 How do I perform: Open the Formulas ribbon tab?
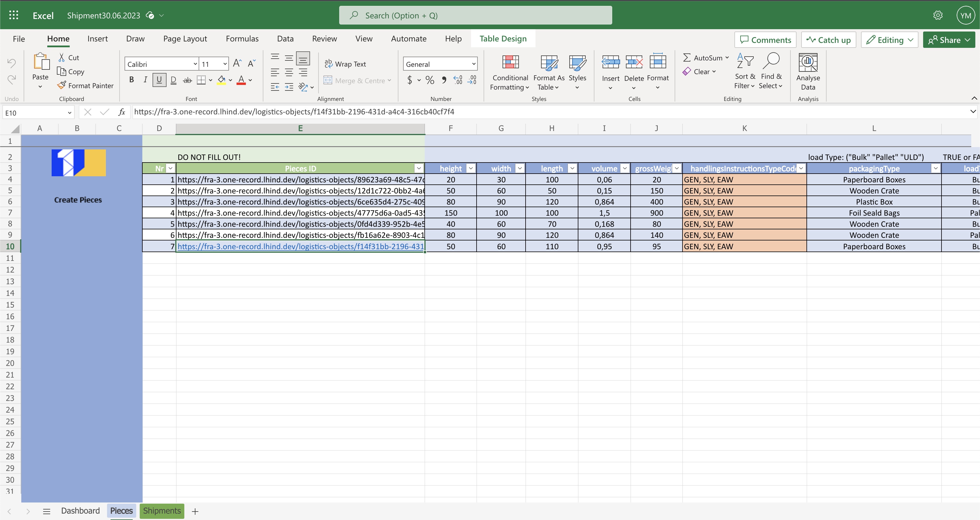[x=242, y=39]
